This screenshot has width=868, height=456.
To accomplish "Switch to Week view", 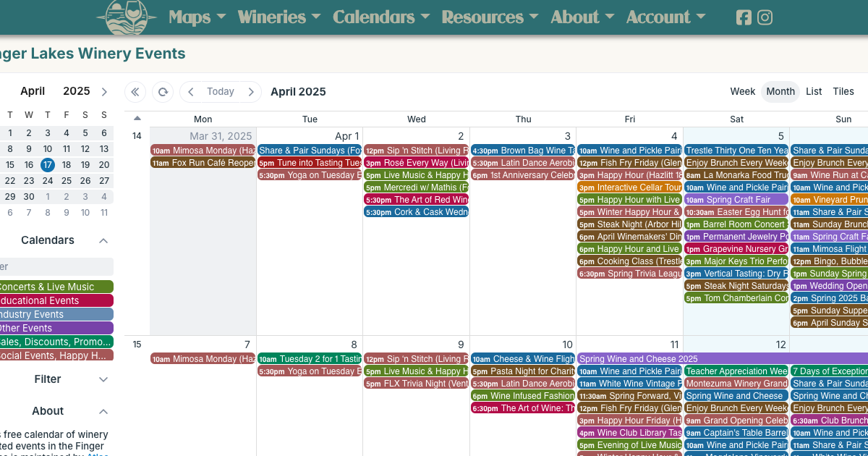I will click(743, 92).
